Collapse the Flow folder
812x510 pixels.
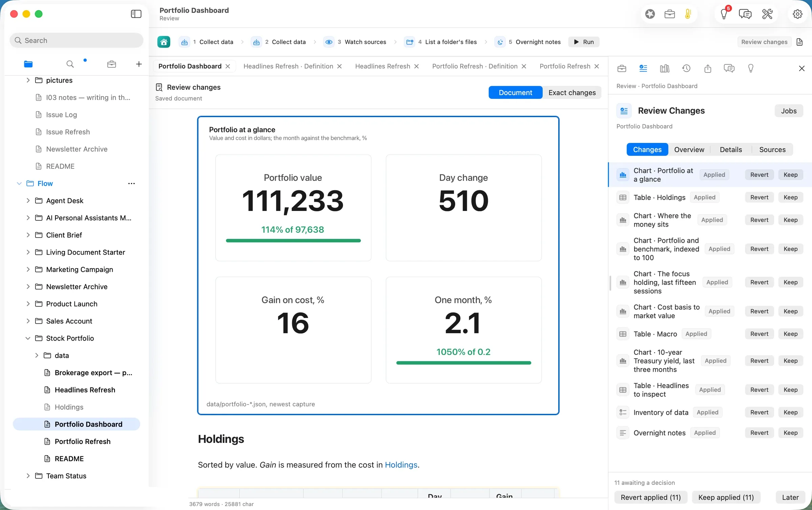pos(19,184)
